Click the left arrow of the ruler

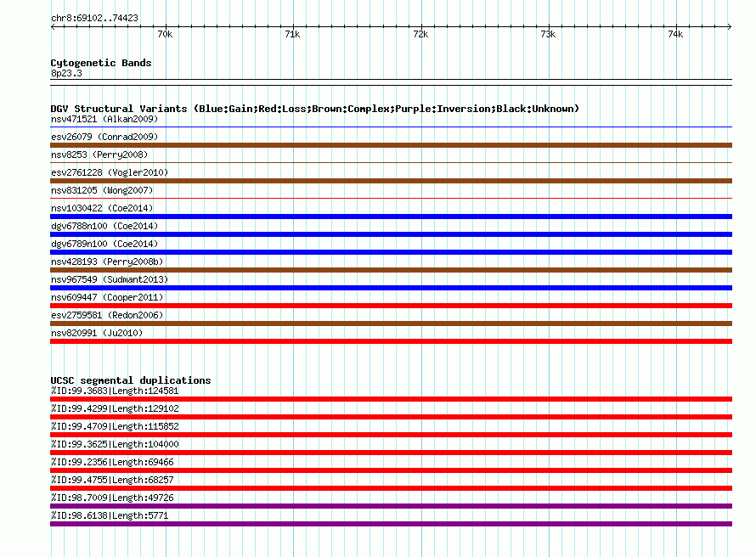(53, 26)
